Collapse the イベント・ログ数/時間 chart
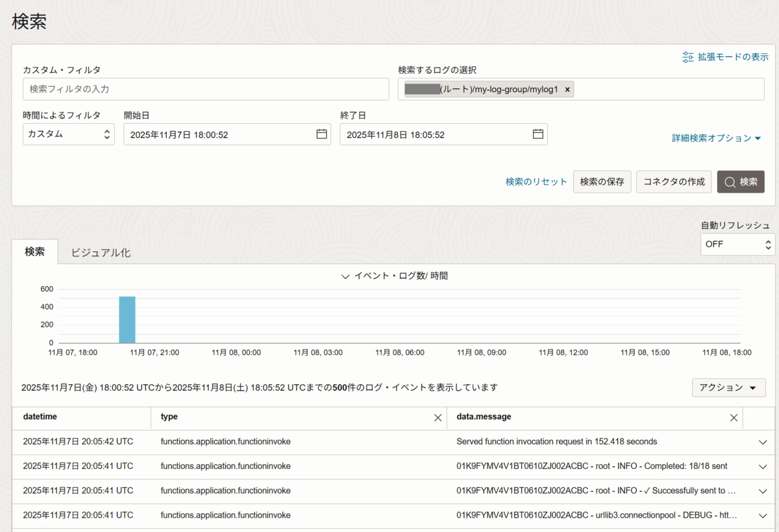779x532 pixels. pyautogui.click(x=345, y=276)
